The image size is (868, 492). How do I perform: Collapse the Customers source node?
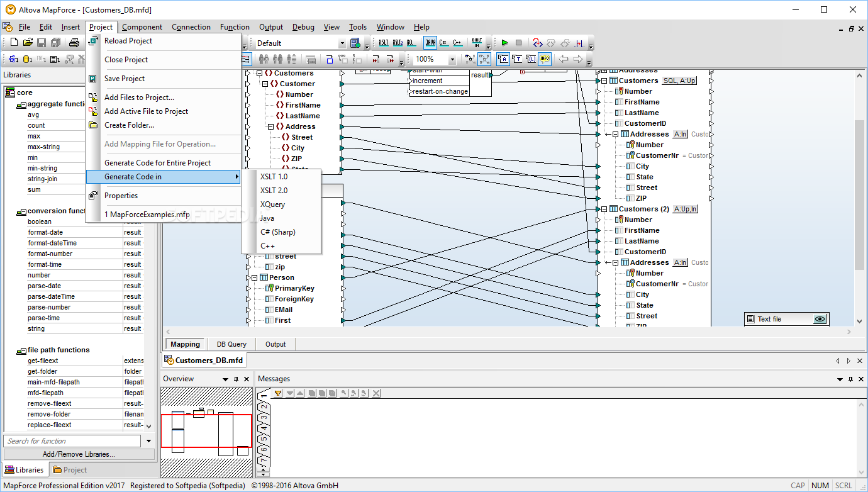click(259, 73)
